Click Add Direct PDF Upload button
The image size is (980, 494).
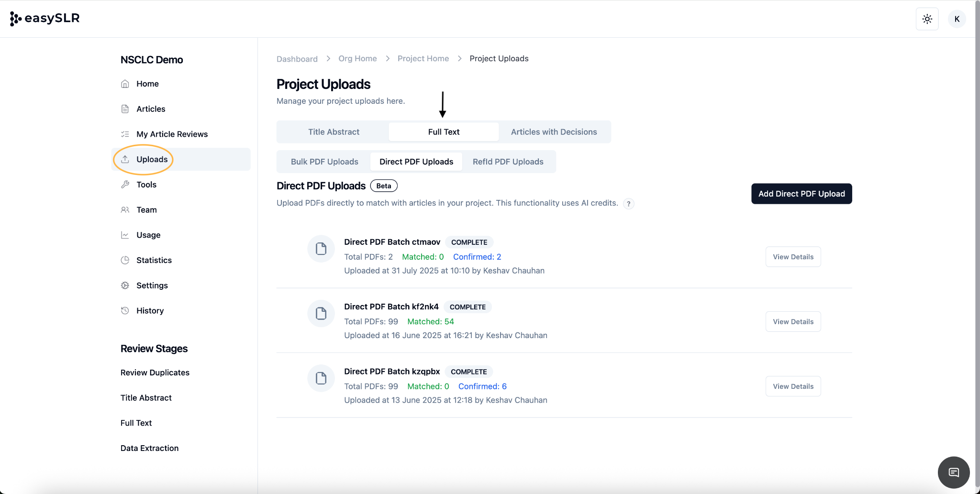point(801,194)
